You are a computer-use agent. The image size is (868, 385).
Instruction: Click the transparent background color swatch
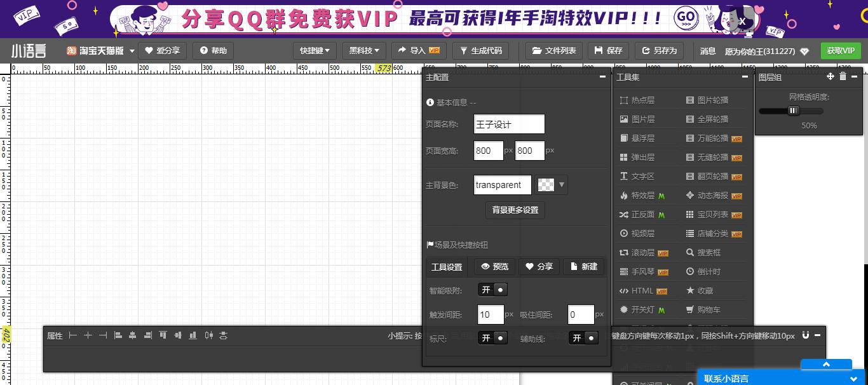546,185
